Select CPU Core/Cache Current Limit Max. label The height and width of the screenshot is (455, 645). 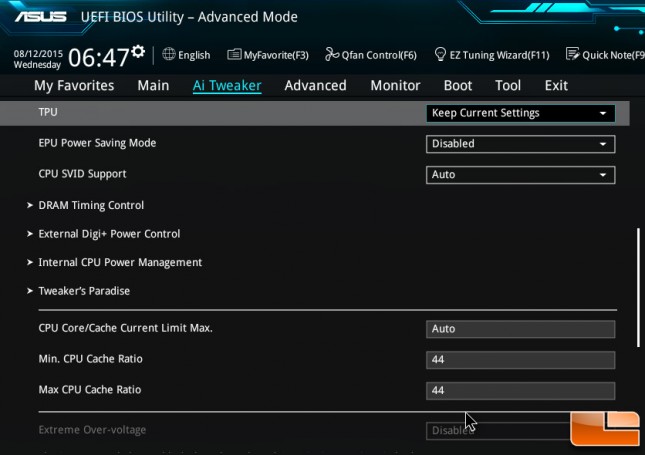pos(125,328)
